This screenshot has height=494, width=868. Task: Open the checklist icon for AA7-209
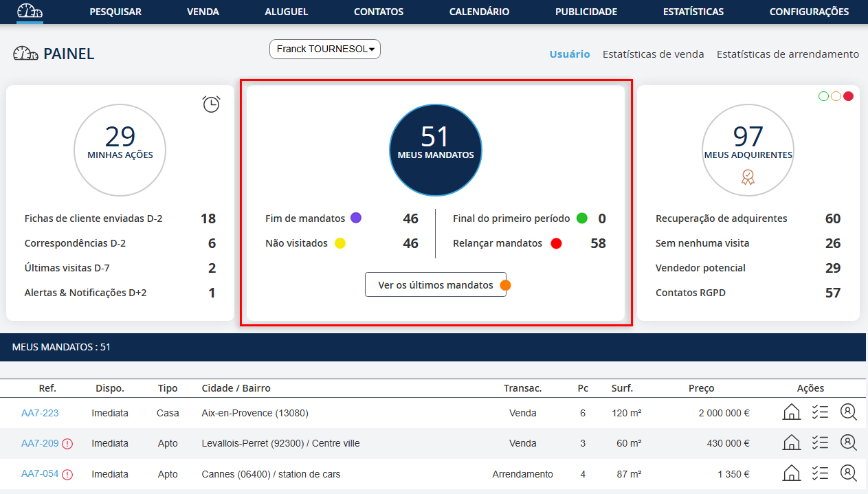[x=819, y=443]
